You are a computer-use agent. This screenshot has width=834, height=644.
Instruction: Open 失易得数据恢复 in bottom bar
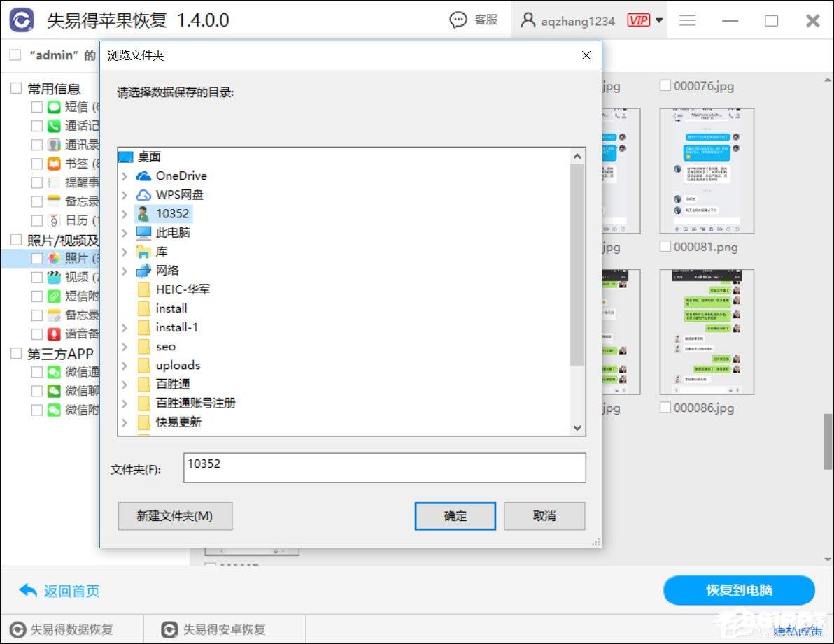62,629
